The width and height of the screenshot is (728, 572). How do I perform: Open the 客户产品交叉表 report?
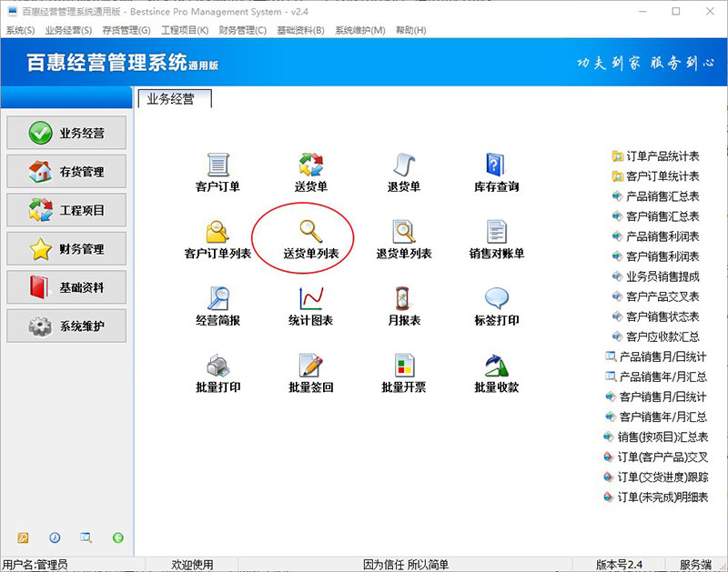point(655,296)
